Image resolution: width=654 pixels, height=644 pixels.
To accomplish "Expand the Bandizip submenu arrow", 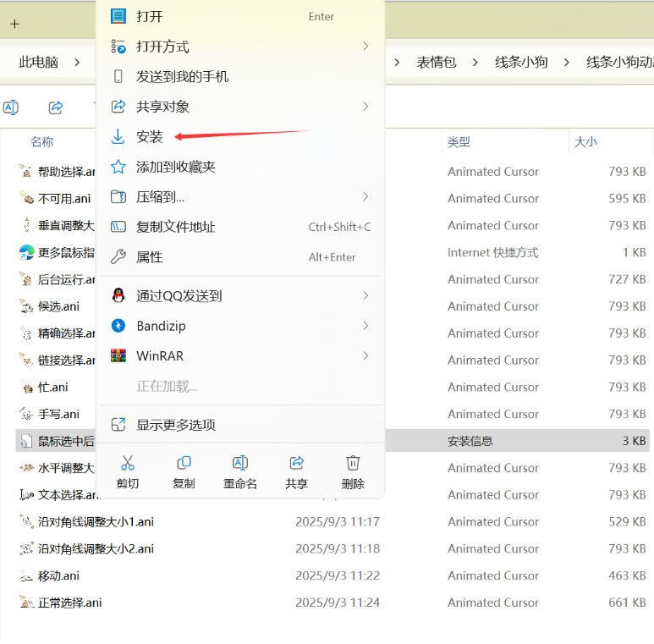I will [365, 326].
